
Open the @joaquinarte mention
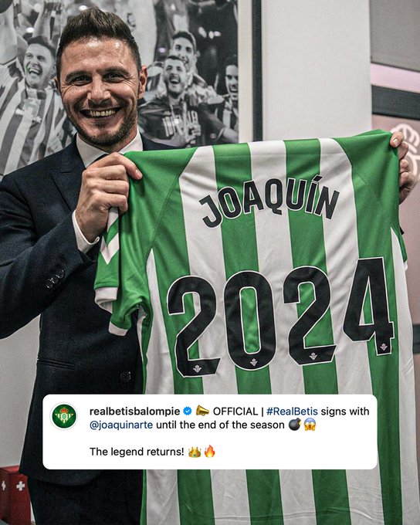click(121, 425)
